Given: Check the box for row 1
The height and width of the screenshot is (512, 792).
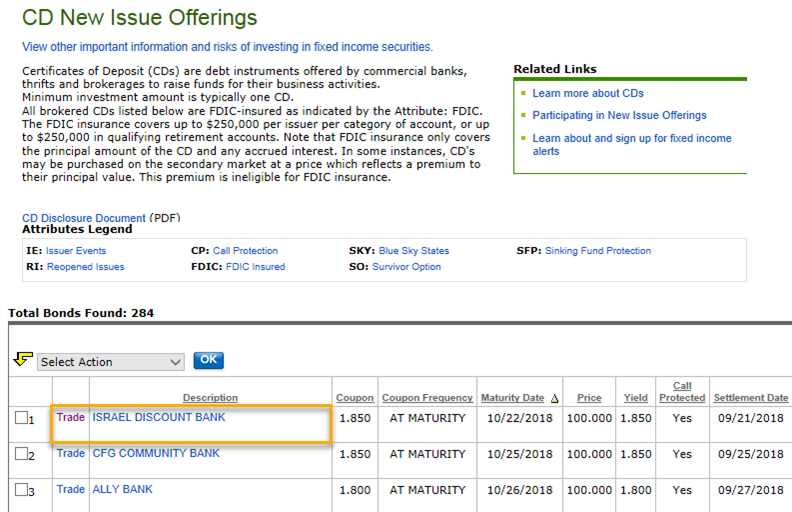Looking at the screenshot, I should [21, 419].
